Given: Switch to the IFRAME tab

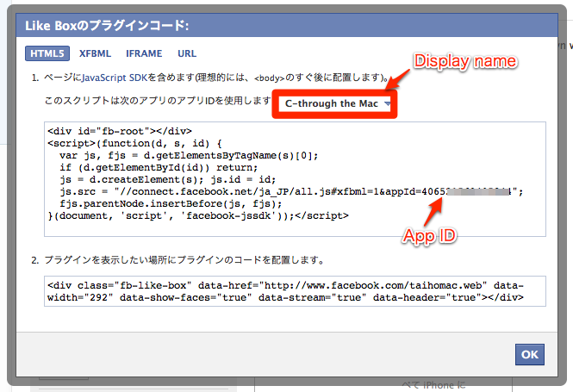Looking at the screenshot, I should 144,53.
